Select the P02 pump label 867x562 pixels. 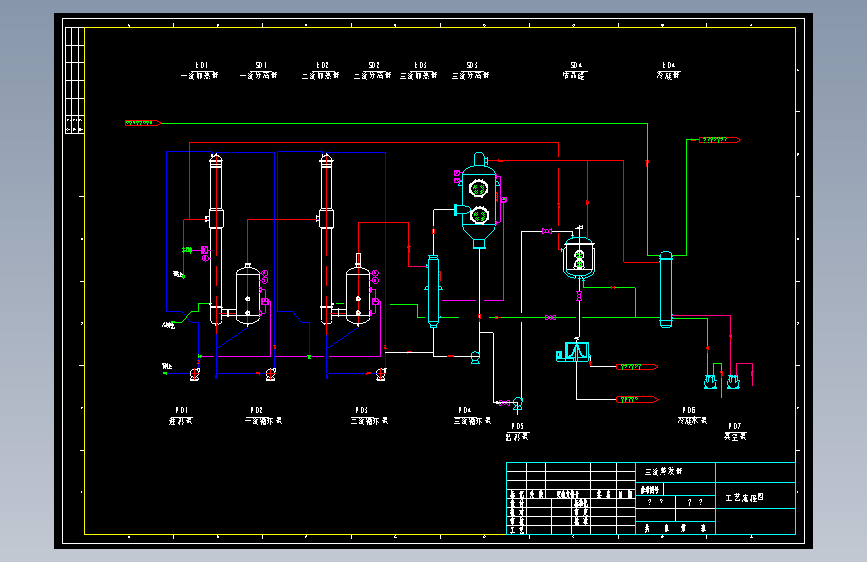(x=263, y=415)
